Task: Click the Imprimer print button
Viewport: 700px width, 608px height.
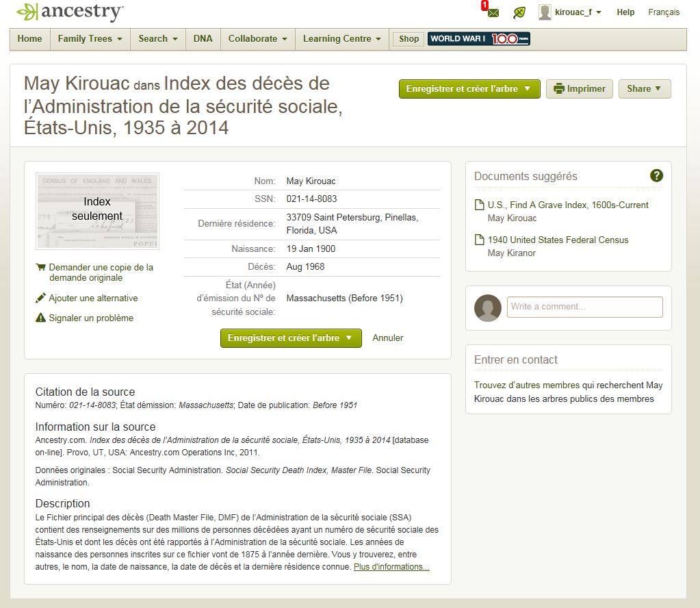Action: pos(579,89)
